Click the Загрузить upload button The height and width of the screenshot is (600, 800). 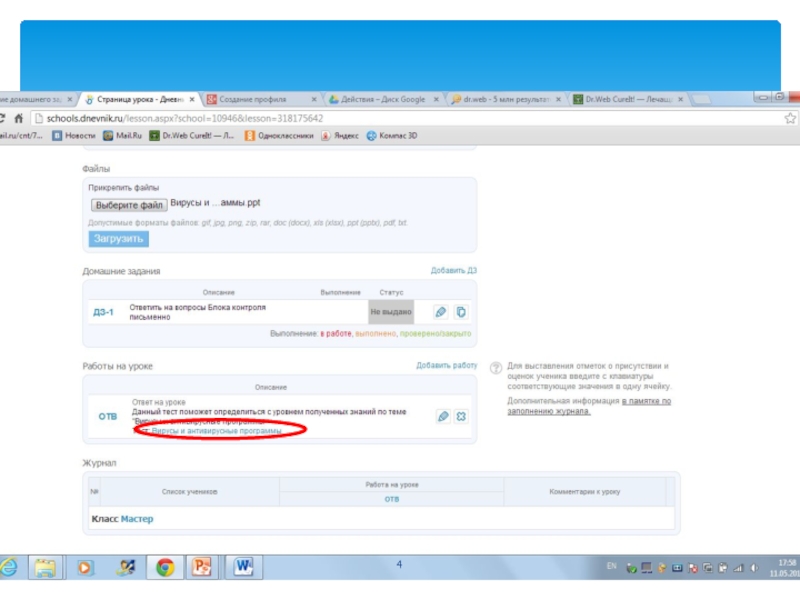click(x=118, y=239)
